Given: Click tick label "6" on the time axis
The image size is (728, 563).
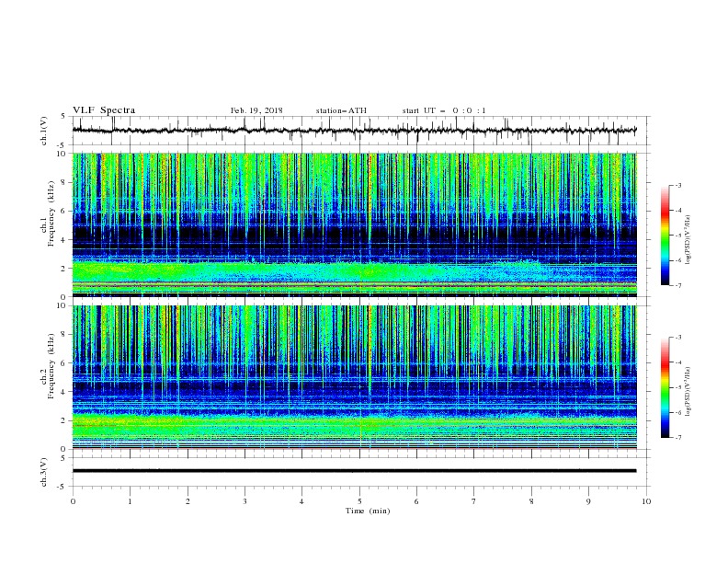Looking at the screenshot, I should (416, 501).
